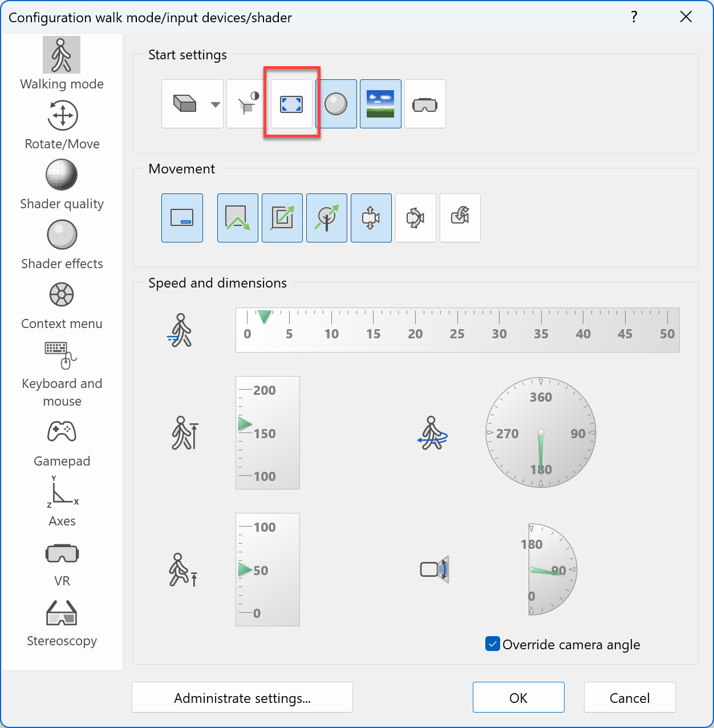Select the fullscreen start setting highlighted in red
This screenshot has height=728, width=714.
point(291,104)
